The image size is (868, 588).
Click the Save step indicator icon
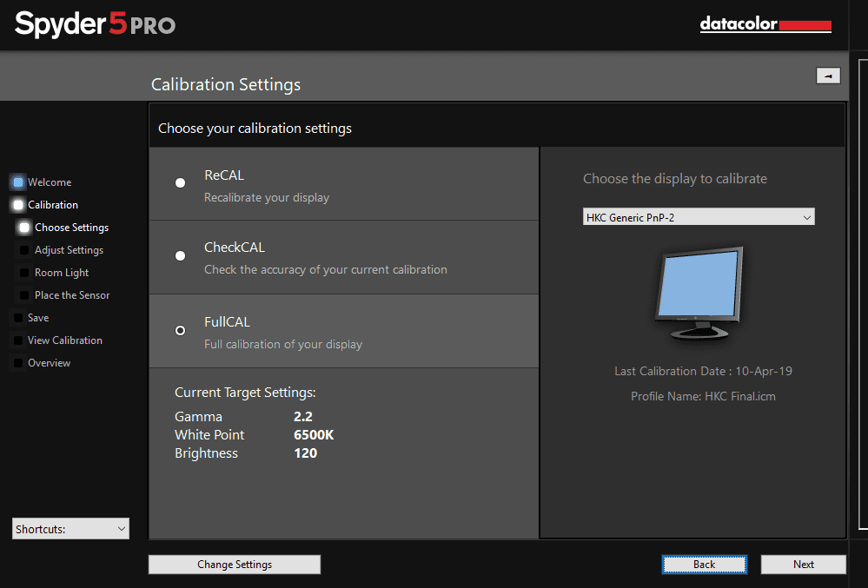coord(18,318)
